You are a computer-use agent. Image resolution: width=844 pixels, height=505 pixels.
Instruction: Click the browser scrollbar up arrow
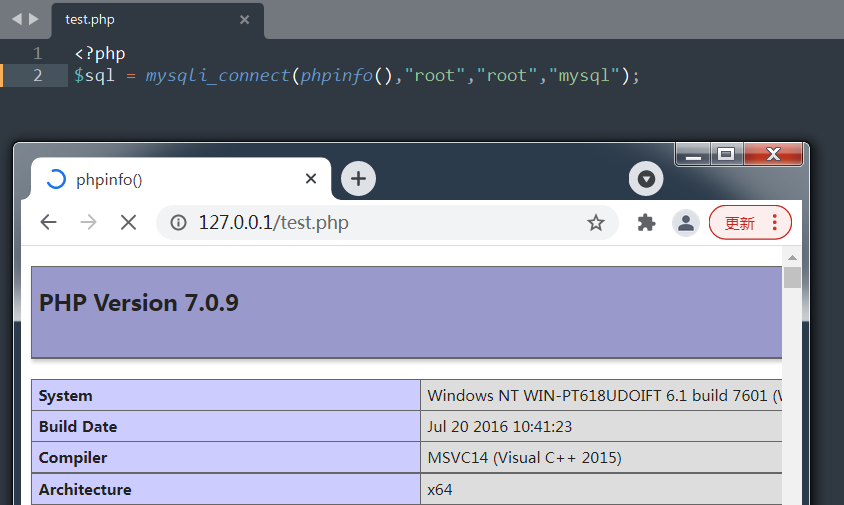click(x=792, y=257)
